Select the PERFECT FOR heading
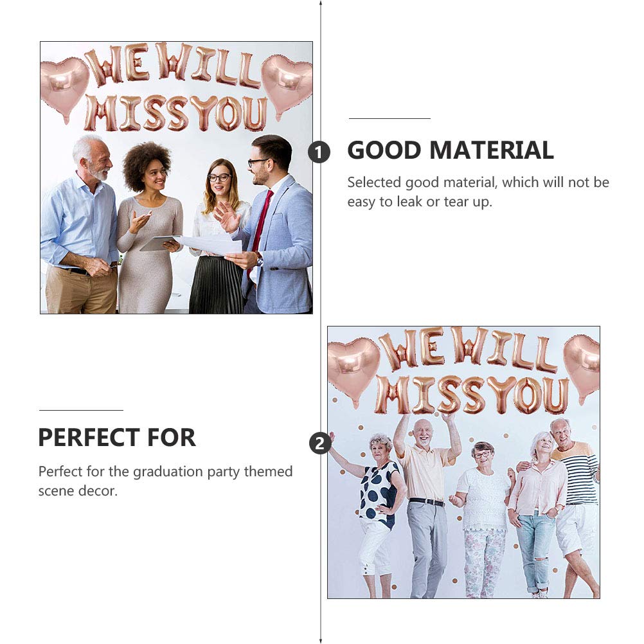The height and width of the screenshot is (644, 644). [117, 438]
